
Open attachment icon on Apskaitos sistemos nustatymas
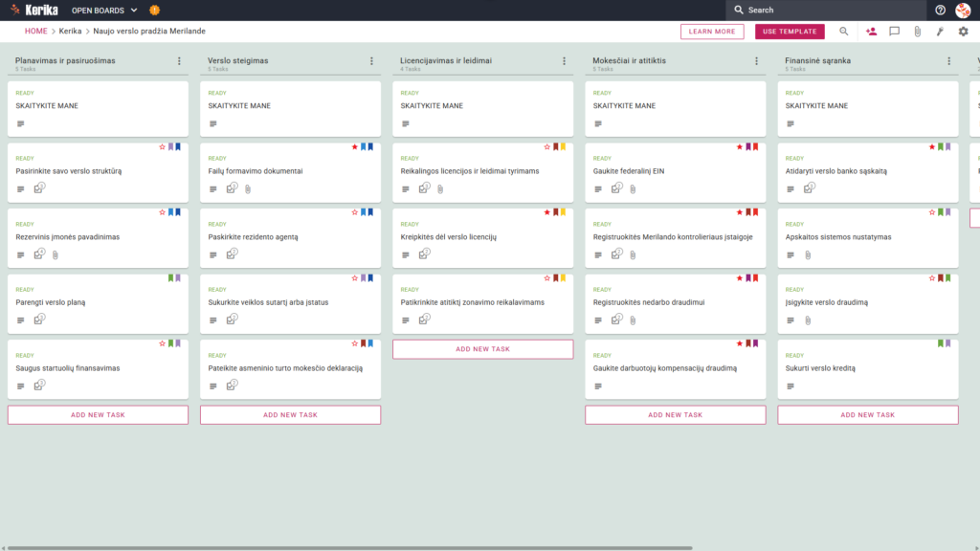coord(808,254)
